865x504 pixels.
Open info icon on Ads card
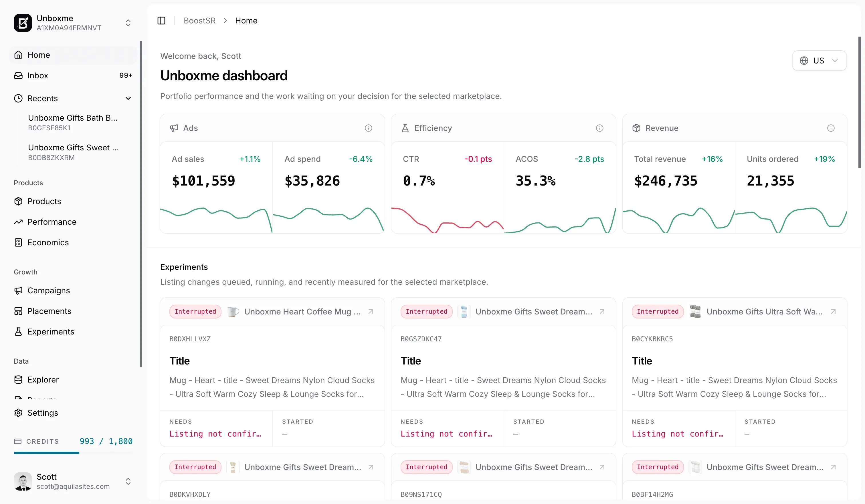tap(368, 128)
